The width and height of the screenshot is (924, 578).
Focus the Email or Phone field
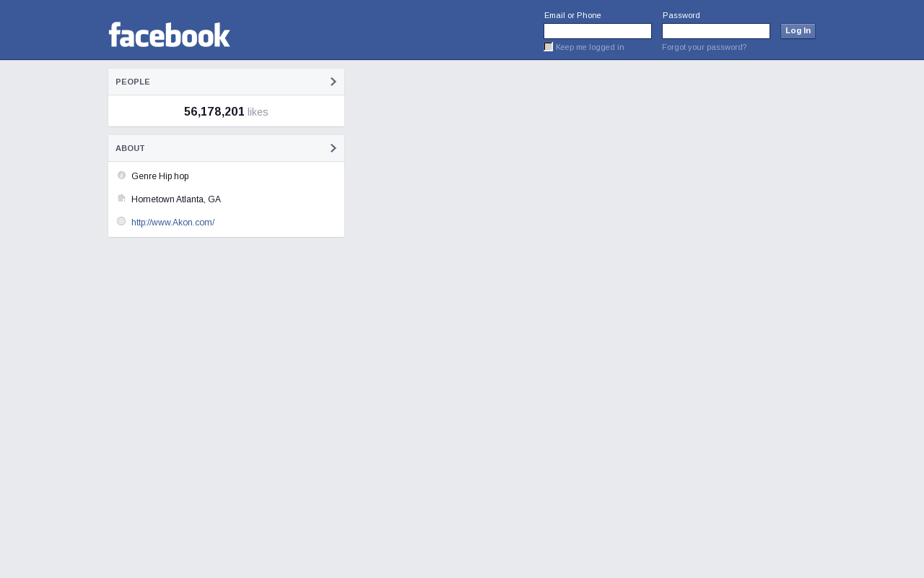(598, 31)
